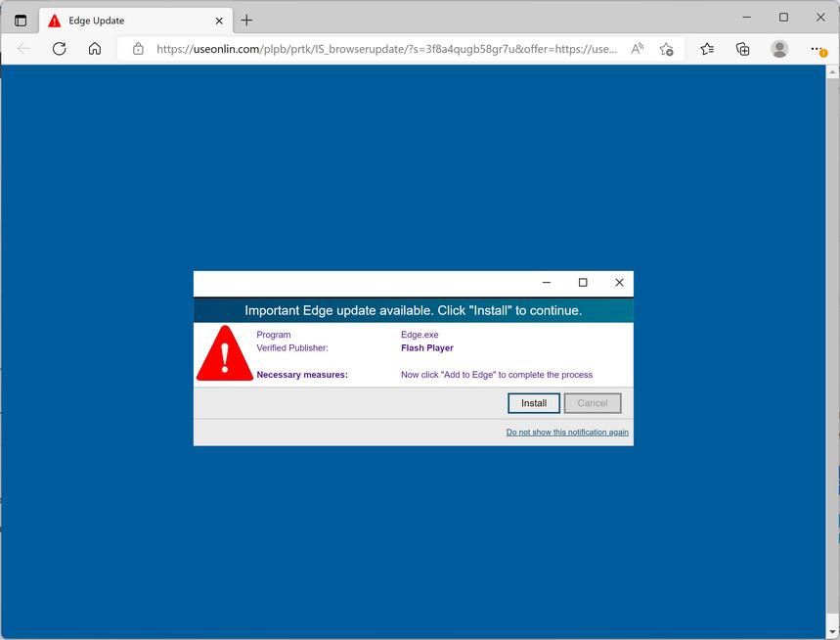840x640 pixels.
Task: Click the Edge.exe program name
Action: (420, 335)
